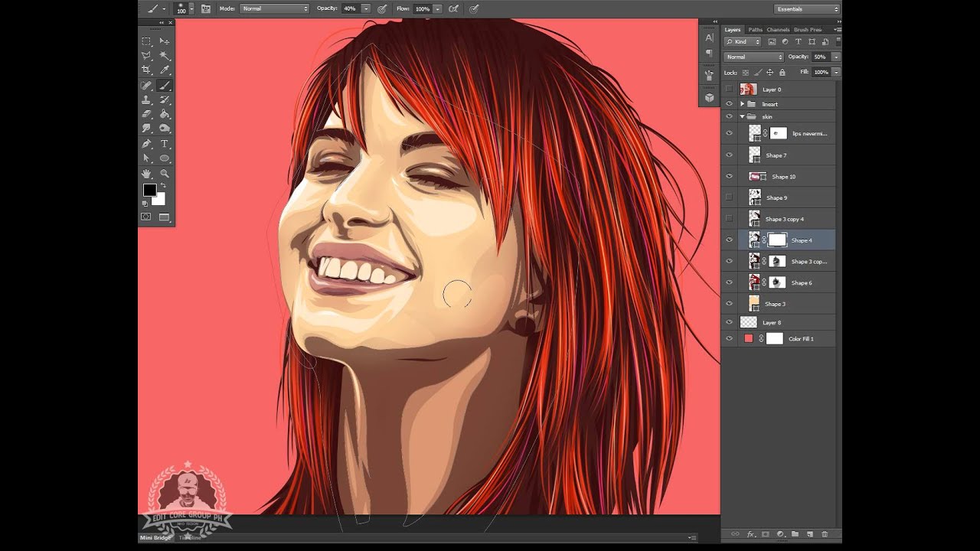Open the brush Mode dropdown
The image size is (980, 551).
pyautogui.click(x=274, y=8)
